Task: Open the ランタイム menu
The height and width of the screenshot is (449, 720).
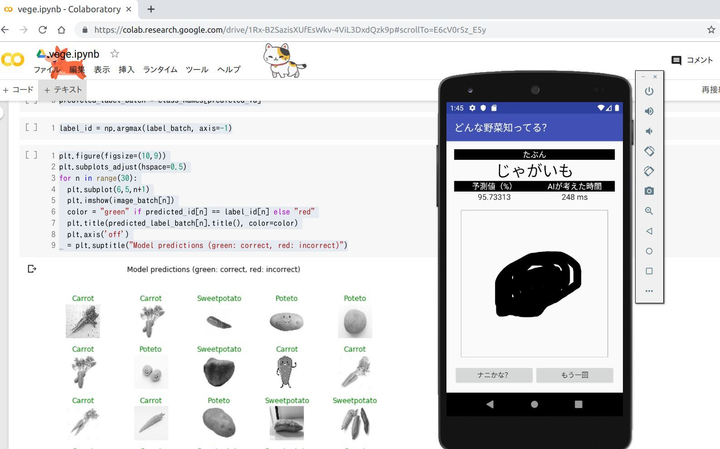Action: 160,69
